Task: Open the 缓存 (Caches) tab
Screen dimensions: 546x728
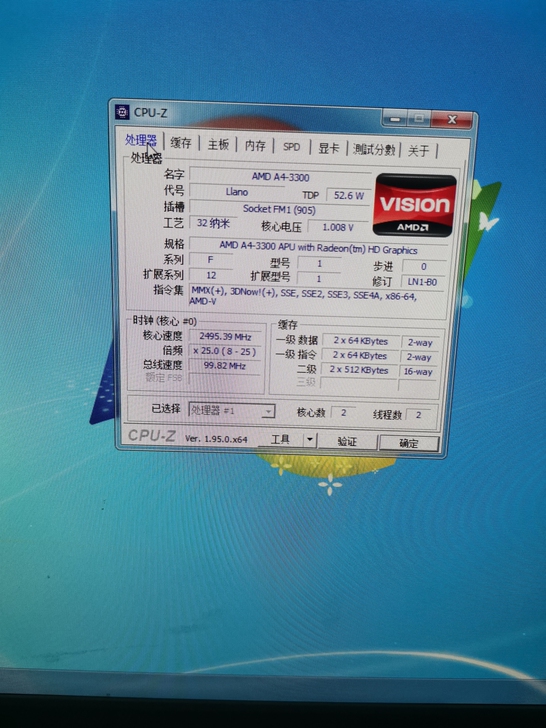Action: [181, 143]
